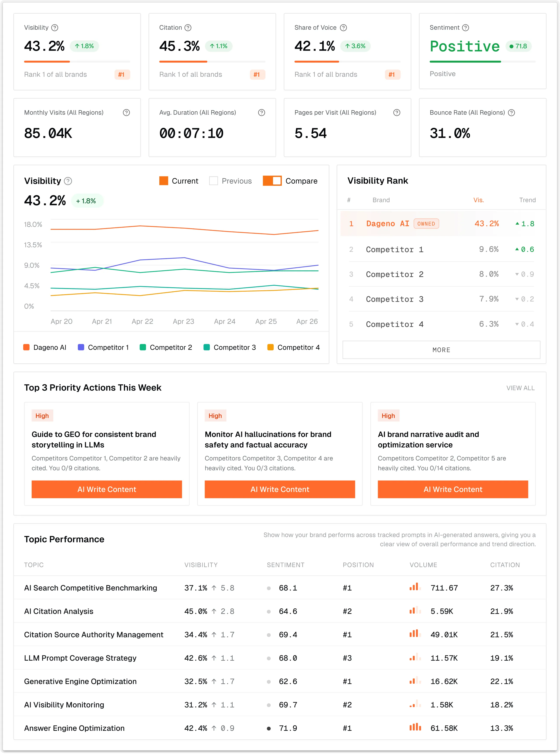Sort Topic Performance by CITATION column

click(x=505, y=565)
